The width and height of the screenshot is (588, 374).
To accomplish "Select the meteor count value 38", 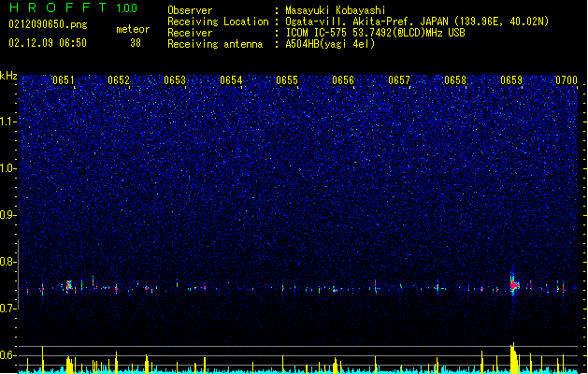I will 136,43.
